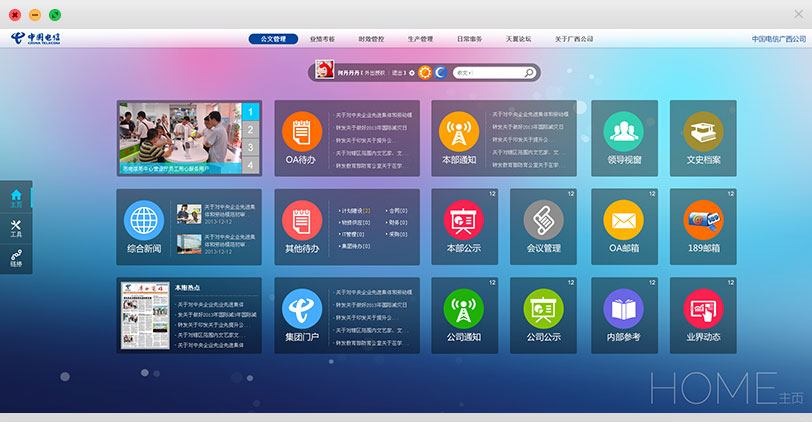Select the 日常事务 tab

click(469, 39)
